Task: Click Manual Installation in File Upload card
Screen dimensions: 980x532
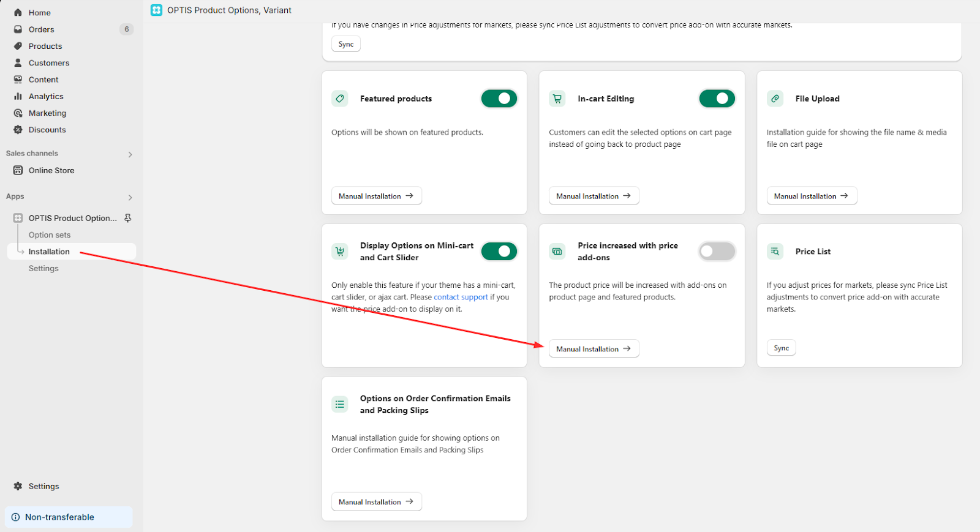Action: pos(812,196)
